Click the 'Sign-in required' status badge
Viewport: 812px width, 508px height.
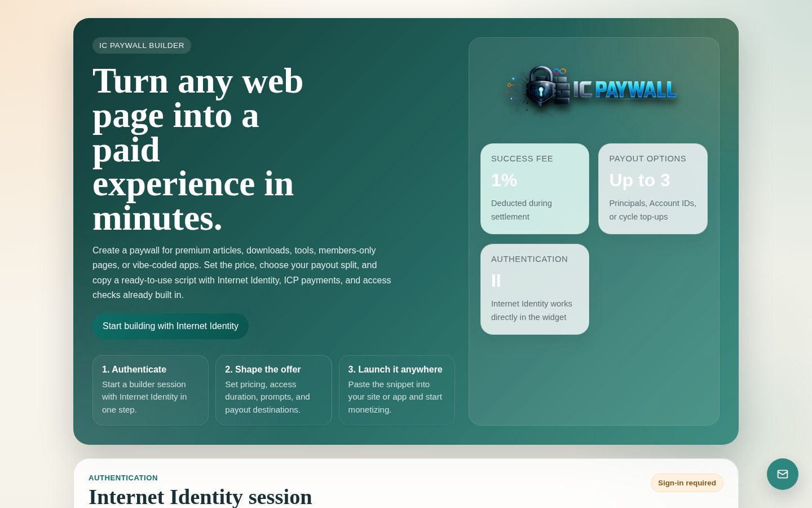click(x=687, y=483)
